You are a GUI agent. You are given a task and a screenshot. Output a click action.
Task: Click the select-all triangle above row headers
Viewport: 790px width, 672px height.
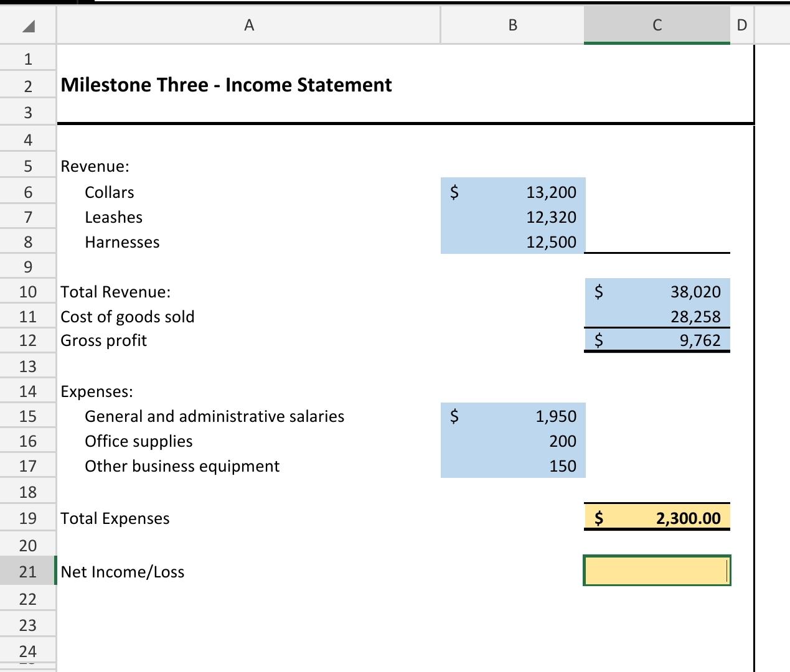click(27, 25)
